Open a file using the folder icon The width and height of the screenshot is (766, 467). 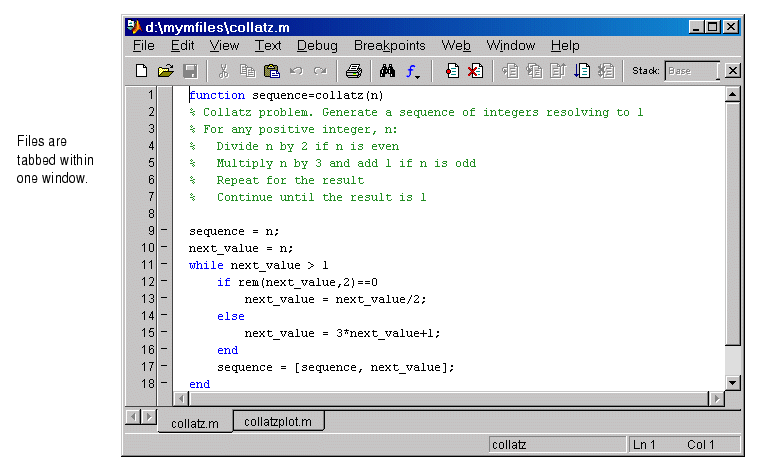166,71
